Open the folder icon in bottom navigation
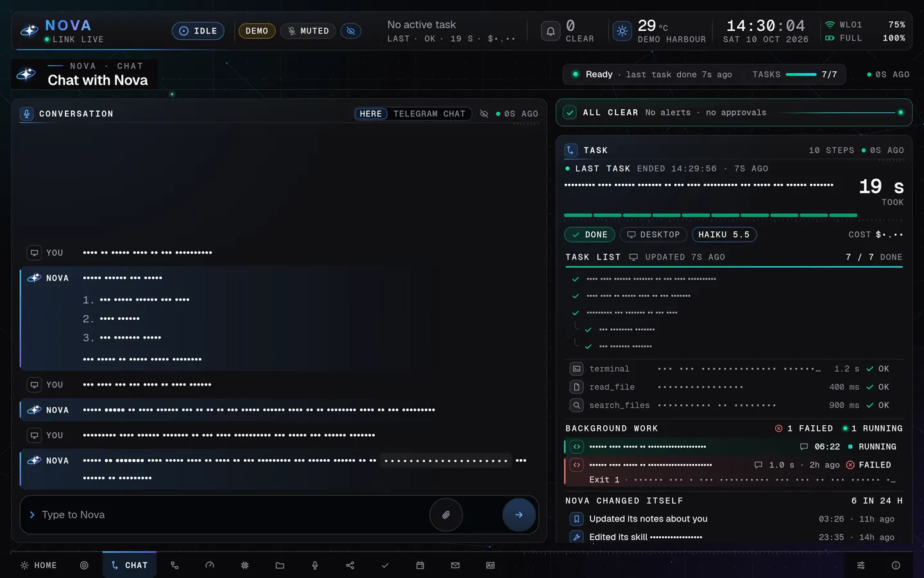924x578 pixels. click(280, 565)
